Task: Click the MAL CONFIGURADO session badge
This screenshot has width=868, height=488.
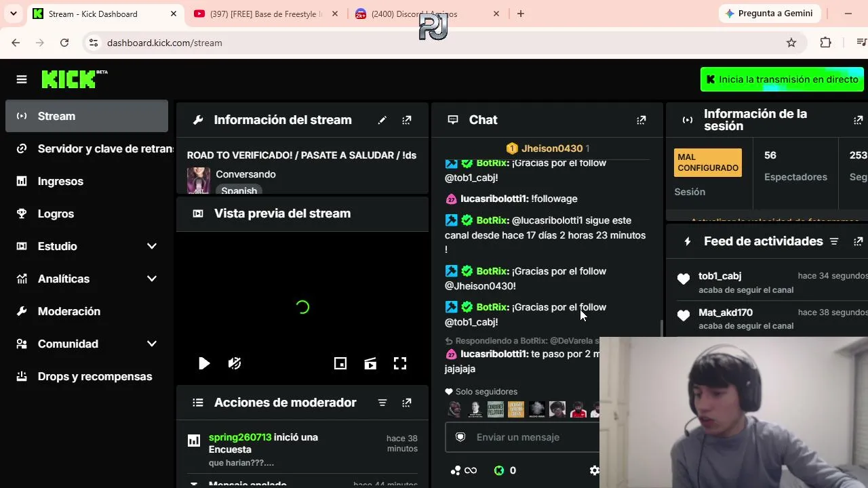Action: pyautogui.click(x=708, y=163)
